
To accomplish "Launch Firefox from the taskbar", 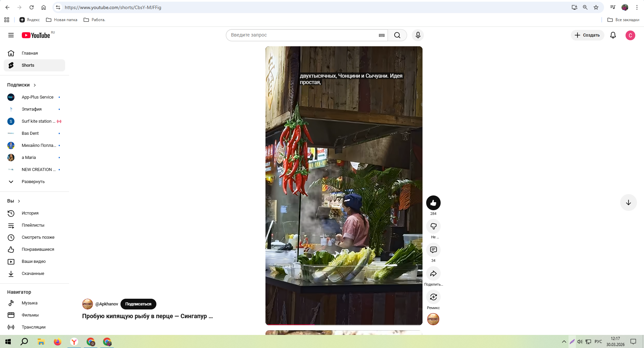I will point(58,342).
